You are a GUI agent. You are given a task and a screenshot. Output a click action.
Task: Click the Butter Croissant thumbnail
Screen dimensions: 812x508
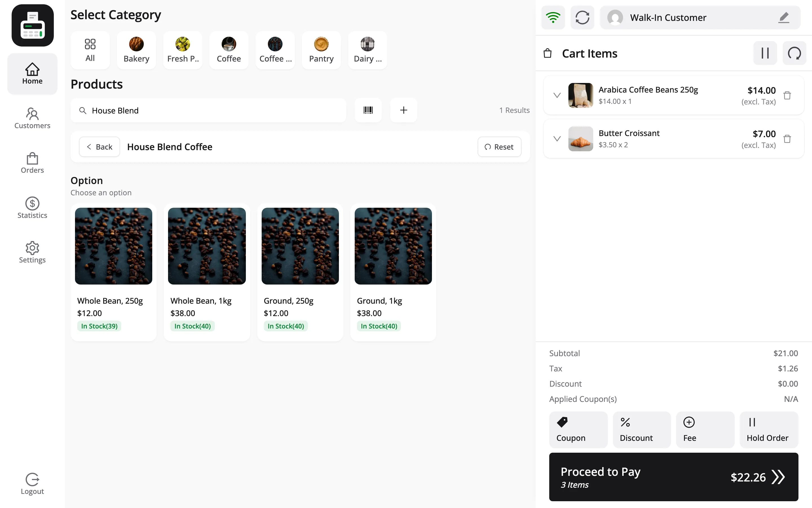pos(581,139)
